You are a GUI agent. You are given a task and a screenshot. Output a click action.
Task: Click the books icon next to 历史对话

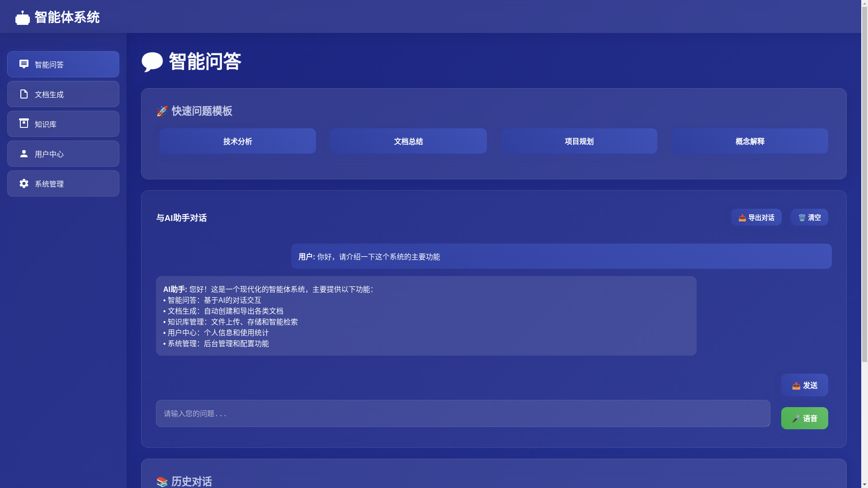click(x=162, y=482)
